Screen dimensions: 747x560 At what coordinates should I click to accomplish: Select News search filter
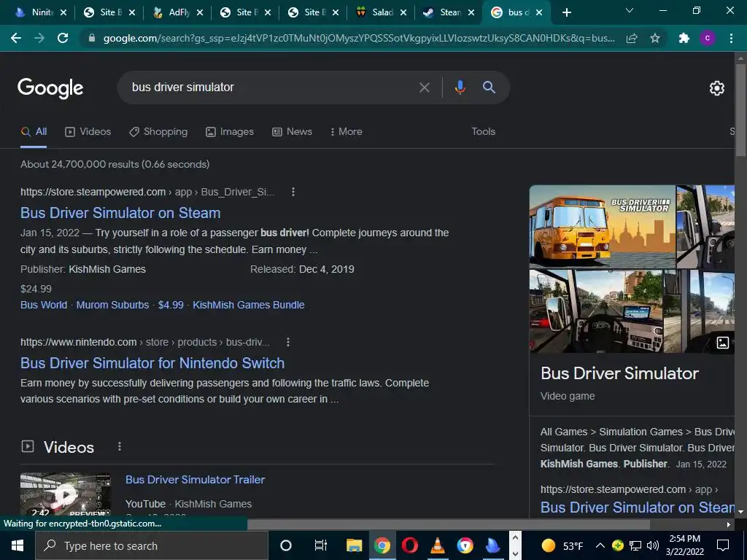point(292,132)
